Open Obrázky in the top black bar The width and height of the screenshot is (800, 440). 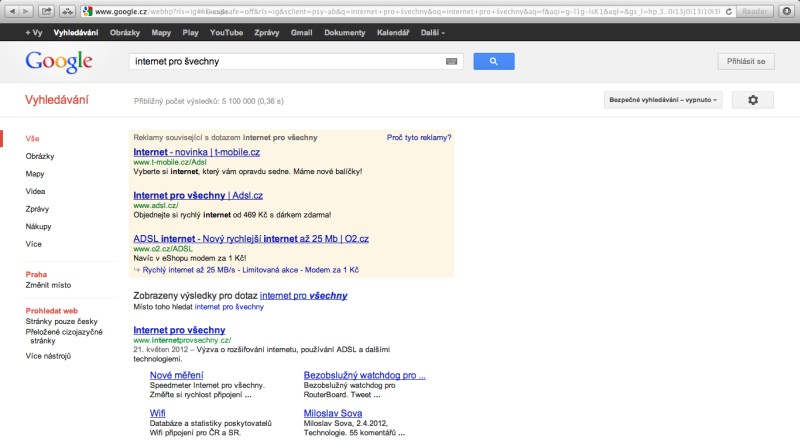click(124, 33)
